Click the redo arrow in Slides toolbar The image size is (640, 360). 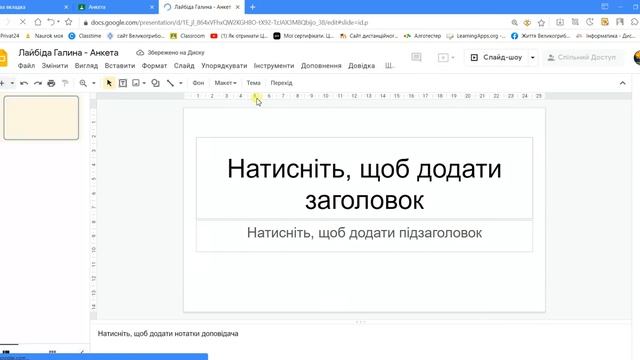38,83
